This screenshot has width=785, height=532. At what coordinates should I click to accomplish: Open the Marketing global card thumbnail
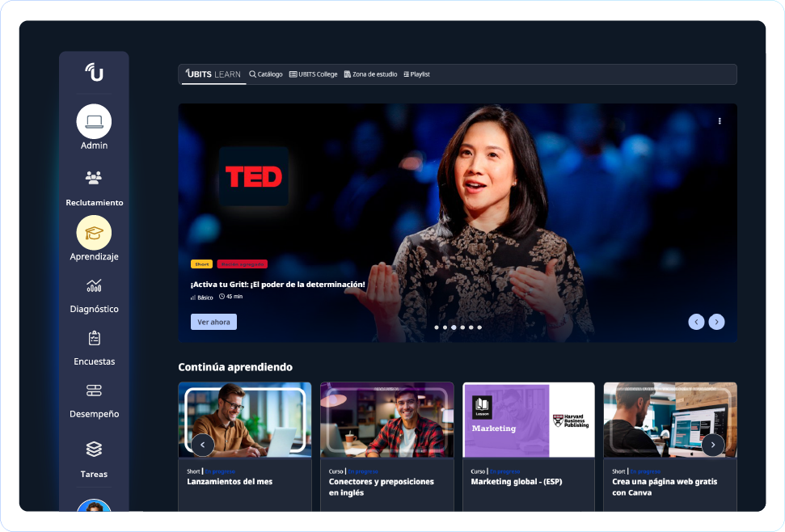coord(529,420)
